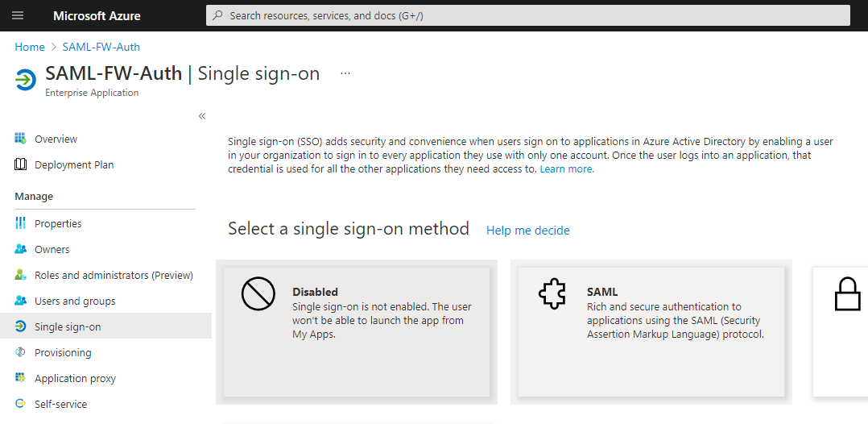
Task: Click the Self-service icon
Action: 21,404
